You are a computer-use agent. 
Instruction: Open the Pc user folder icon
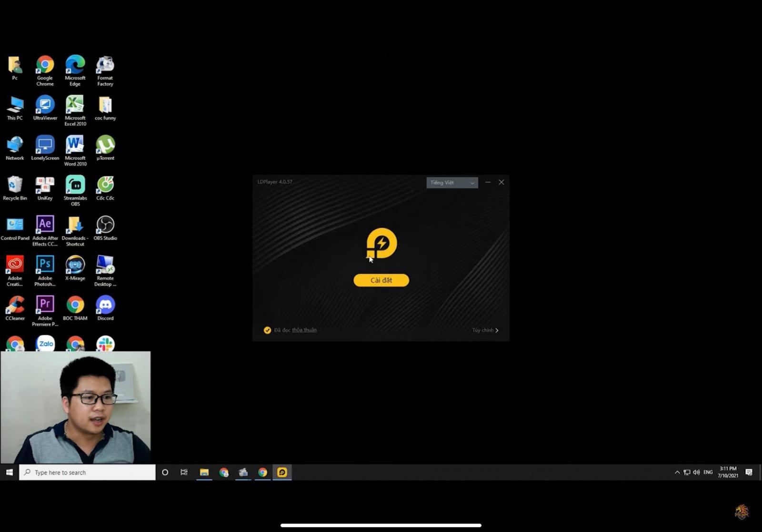(15, 68)
